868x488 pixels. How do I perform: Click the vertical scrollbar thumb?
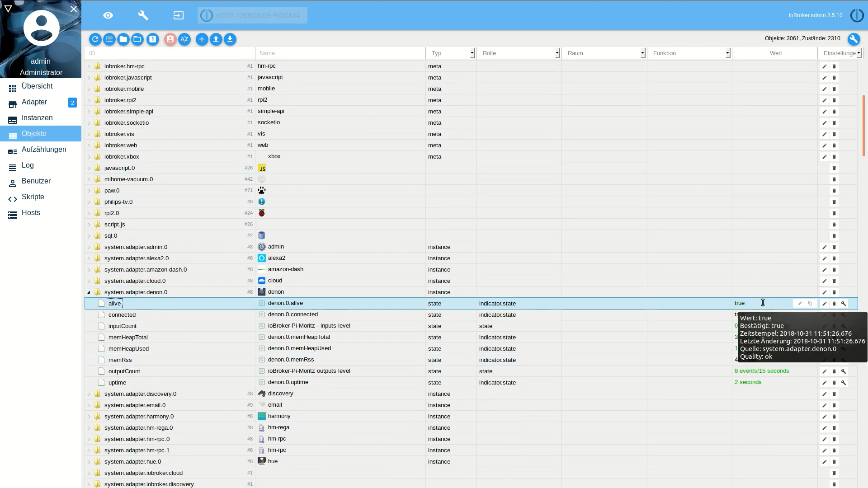coord(863,126)
